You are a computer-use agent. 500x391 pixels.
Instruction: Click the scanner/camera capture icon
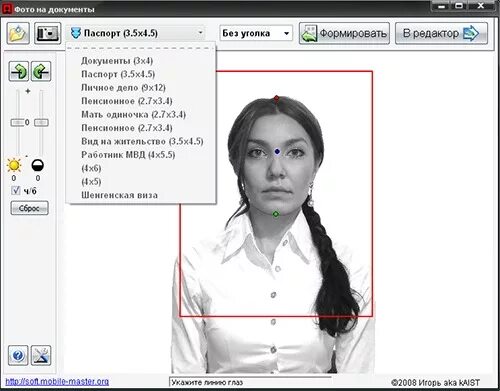pos(47,33)
